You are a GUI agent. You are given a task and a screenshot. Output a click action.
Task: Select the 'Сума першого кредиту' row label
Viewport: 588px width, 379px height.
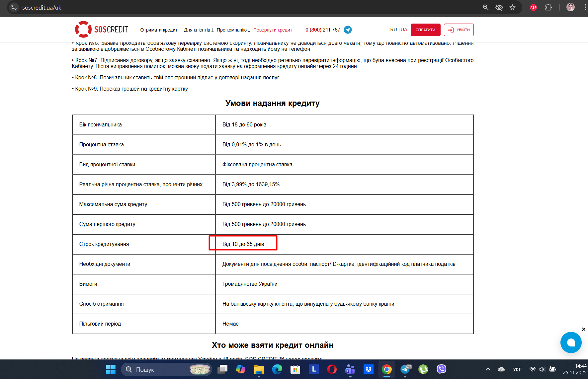[144, 224]
